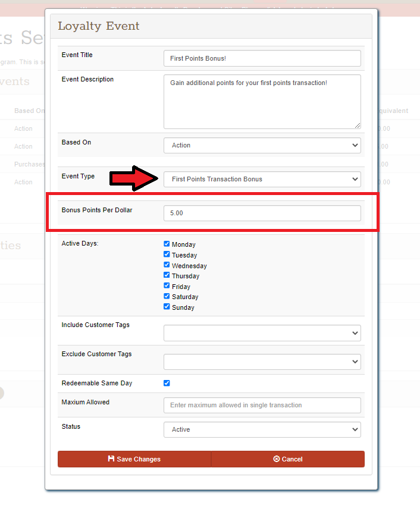Select the Bonus Points Per Dollar field
Viewport: 420px width, 512px height.
(x=262, y=213)
